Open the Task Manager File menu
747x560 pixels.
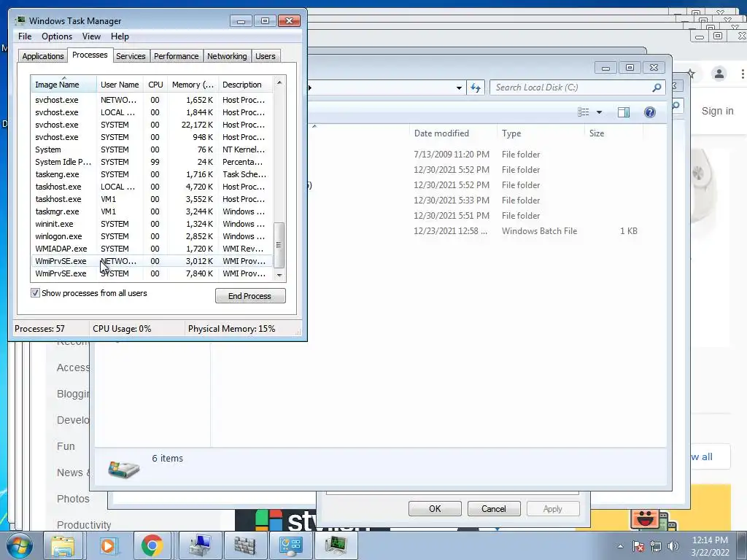pyautogui.click(x=25, y=36)
